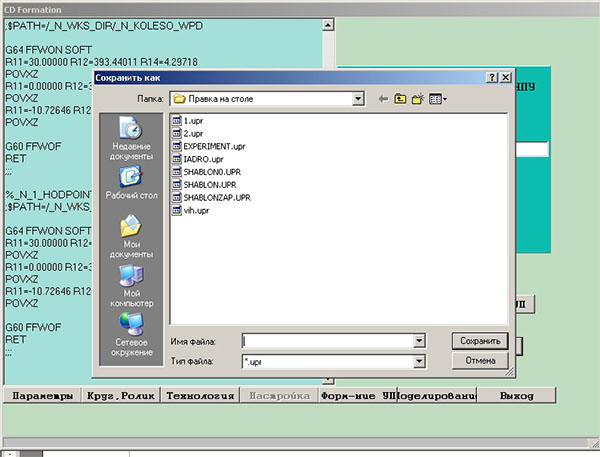Open Мой компьютер in places bar
This screenshot has height=457, width=600.
click(x=131, y=283)
